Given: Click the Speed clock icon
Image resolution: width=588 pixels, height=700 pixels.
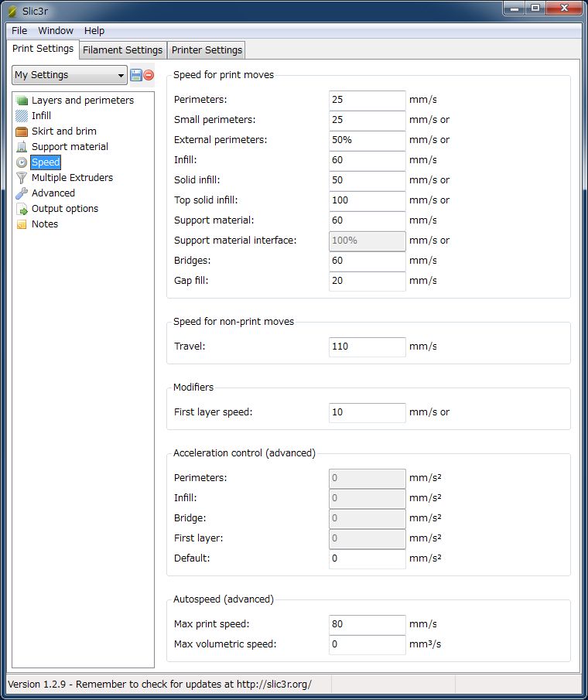Looking at the screenshot, I should click(x=22, y=162).
